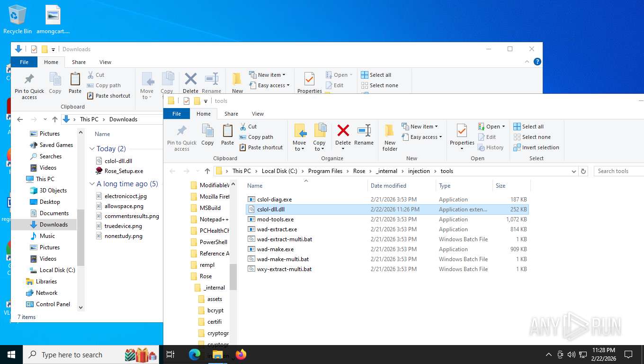Click injection in address breadcrumb
Image resolution: width=644 pixels, height=364 pixels.
[x=419, y=171]
